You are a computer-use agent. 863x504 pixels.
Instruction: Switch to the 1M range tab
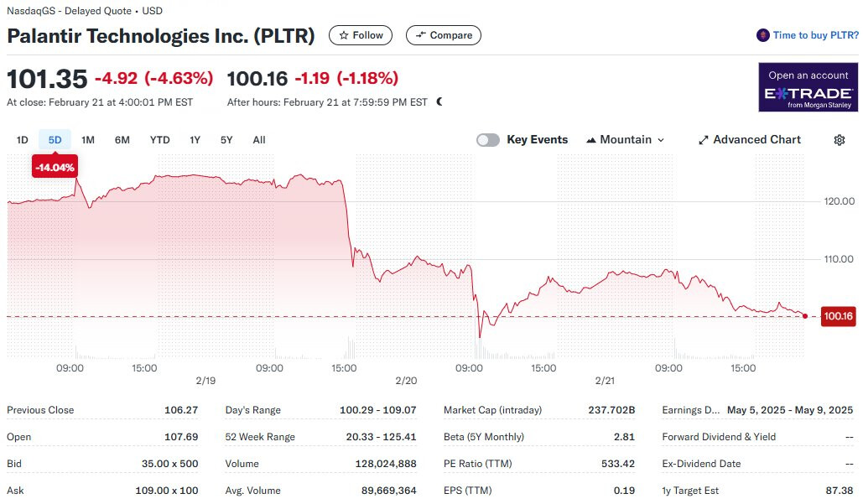[88, 140]
